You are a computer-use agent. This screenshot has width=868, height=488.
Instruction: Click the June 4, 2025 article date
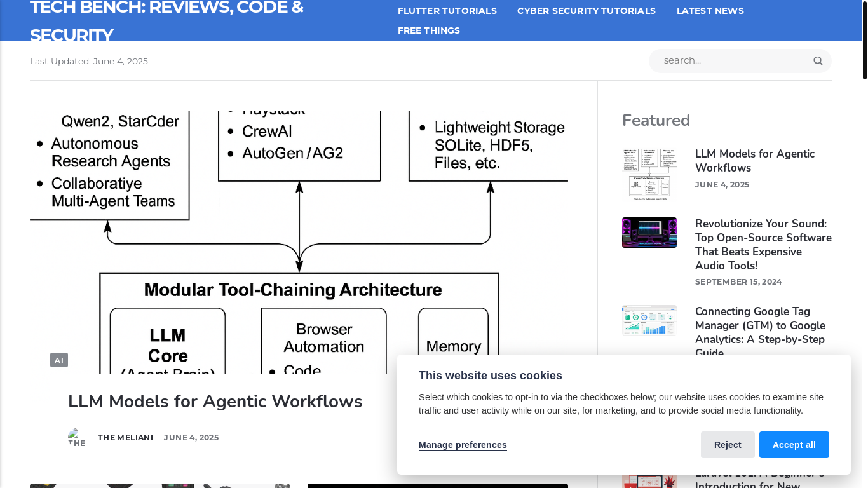pos(191,438)
